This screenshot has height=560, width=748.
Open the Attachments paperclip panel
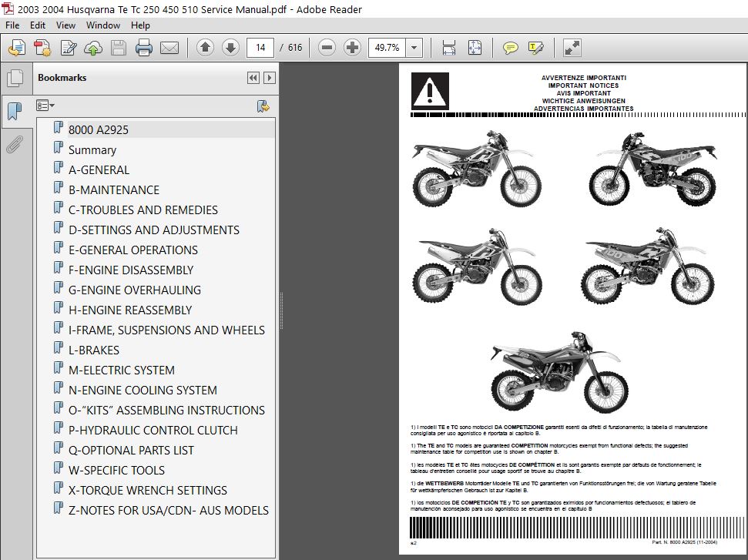click(x=15, y=145)
